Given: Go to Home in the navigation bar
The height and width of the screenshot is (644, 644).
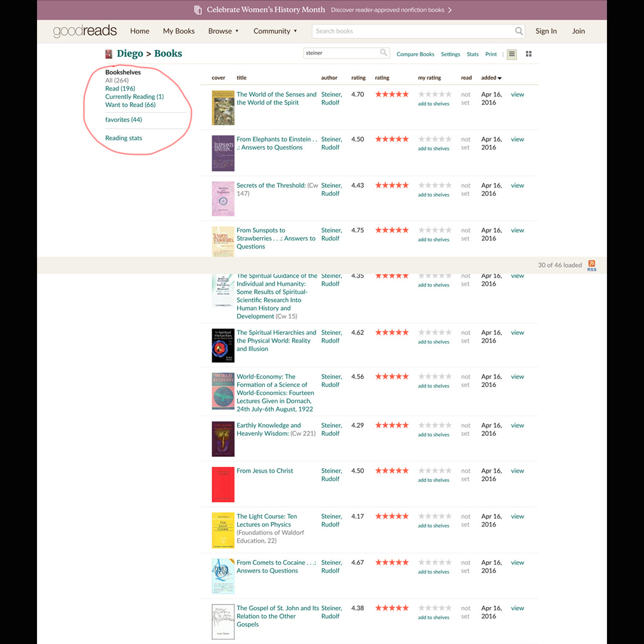Looking at the screenshot, I should tap(140, 31).
